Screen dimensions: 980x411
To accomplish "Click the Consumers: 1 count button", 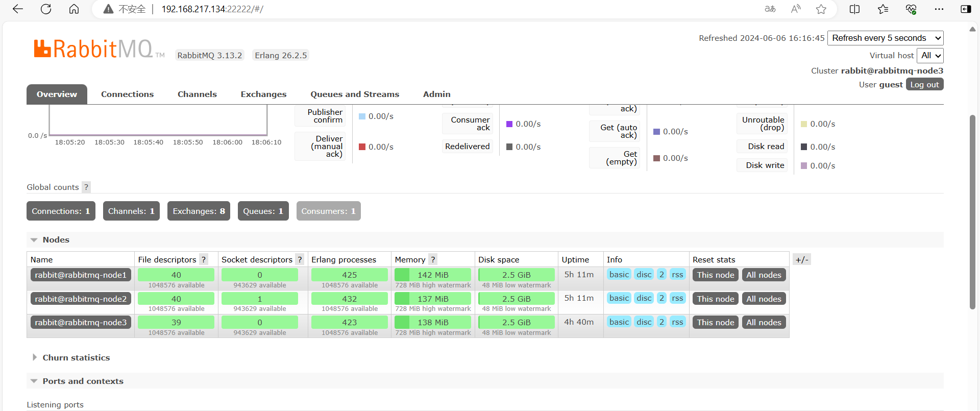I will coord(328,211).
